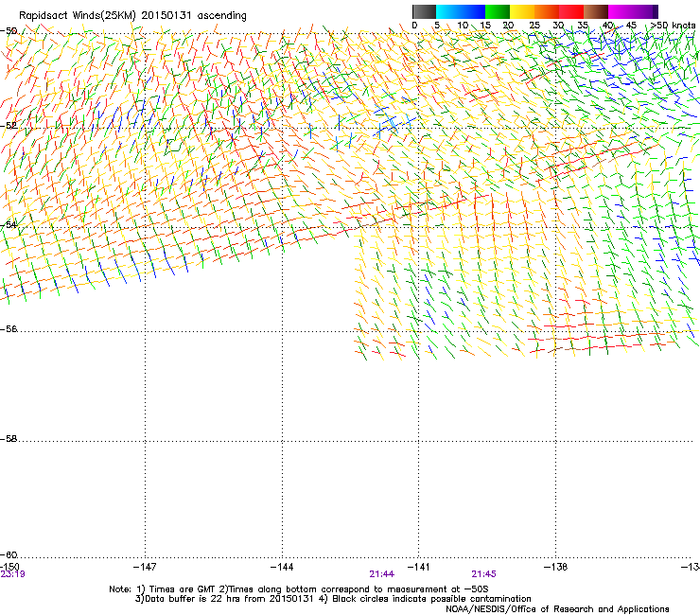Click the -138 longitude axis label

pyautogui.click(x=555, y=567)
